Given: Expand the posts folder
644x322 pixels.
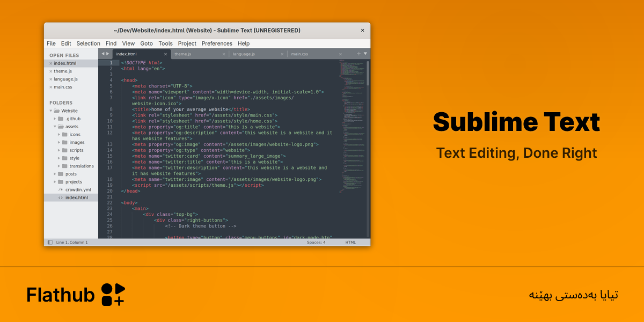Looking at the screenshot, I should [x=55, y=174].
